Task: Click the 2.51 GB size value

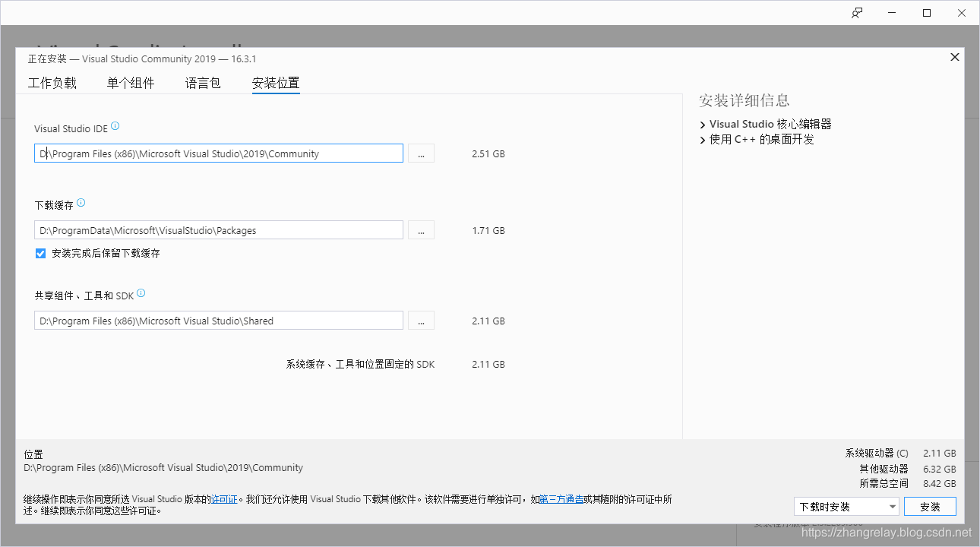Action: coord(488,153)
